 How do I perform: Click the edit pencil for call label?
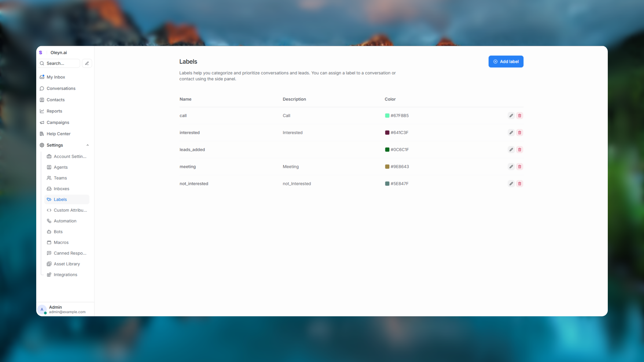511,116
